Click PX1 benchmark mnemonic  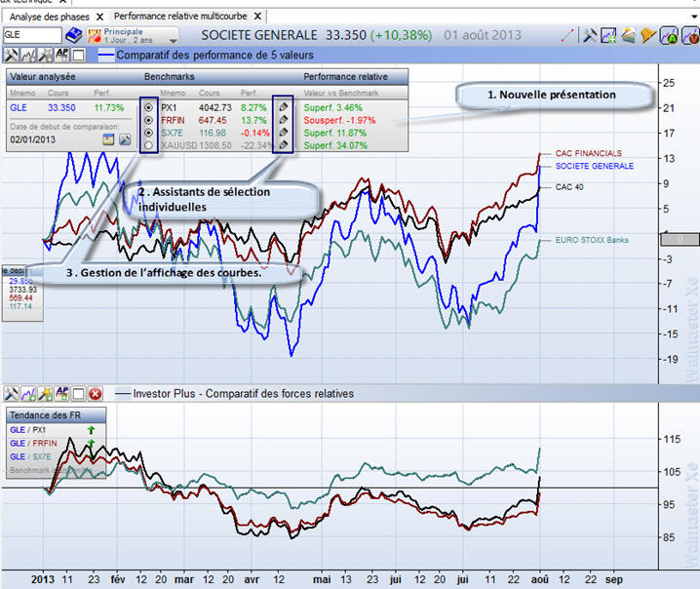[169, 107]
